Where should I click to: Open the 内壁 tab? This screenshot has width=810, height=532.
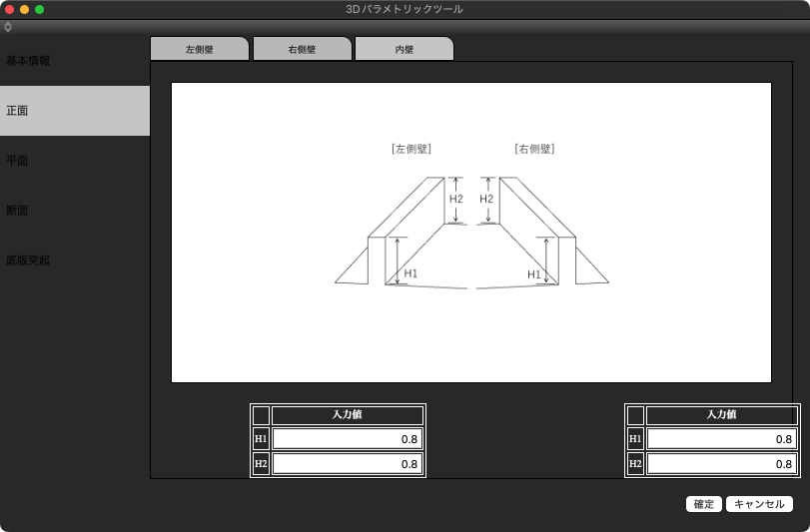(x=404, y=49)
